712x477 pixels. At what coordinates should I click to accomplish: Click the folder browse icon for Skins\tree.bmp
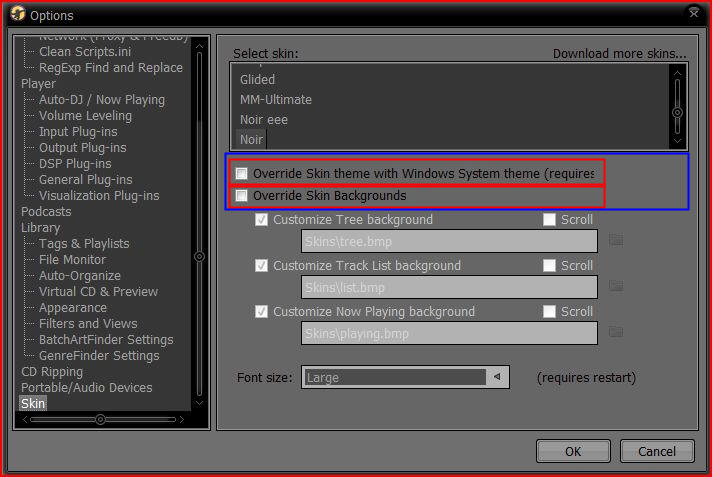click(x=616, y=240)
